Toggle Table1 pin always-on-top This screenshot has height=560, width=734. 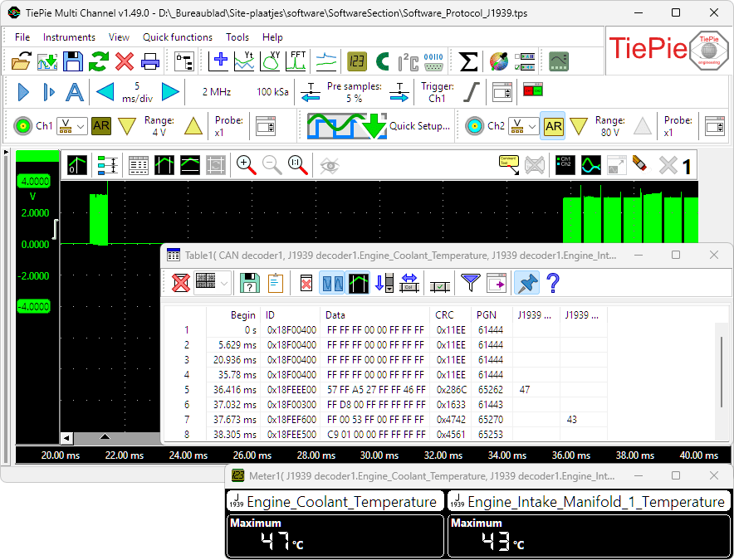tap(526, 283)
